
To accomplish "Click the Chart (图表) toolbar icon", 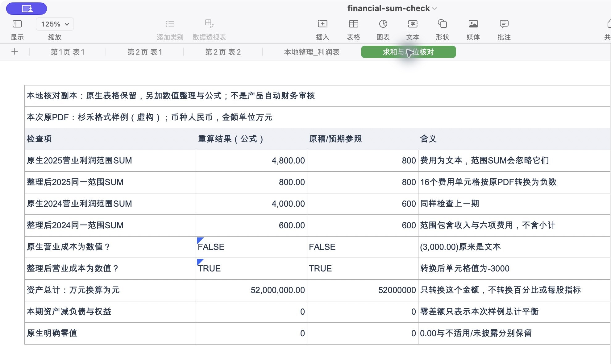I will pos(383,24).
